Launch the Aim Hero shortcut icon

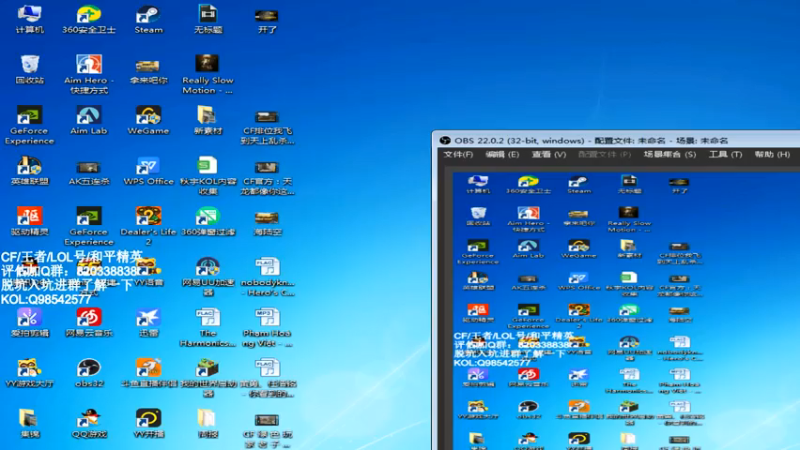tap(89, 74)
